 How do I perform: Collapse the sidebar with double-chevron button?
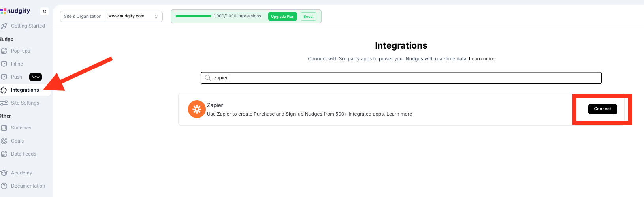45,11
